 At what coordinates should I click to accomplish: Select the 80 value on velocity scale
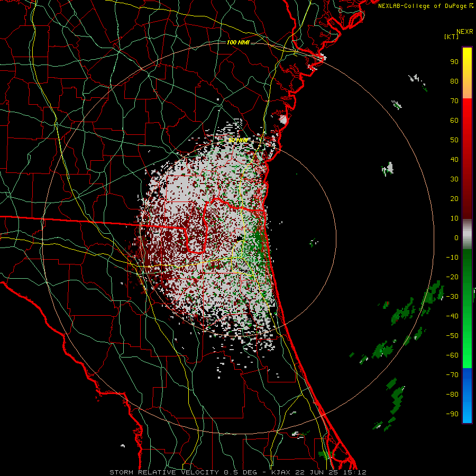[454, 81]
